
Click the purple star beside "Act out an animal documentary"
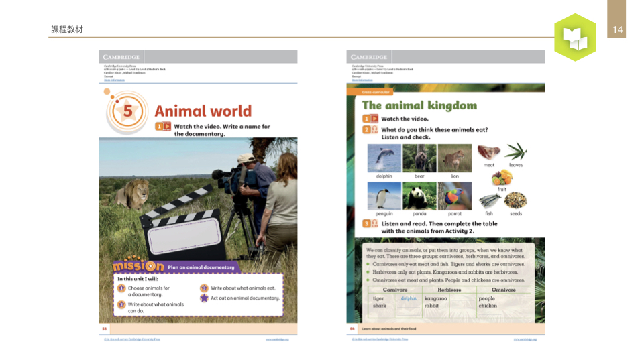(x=204, y=298)
